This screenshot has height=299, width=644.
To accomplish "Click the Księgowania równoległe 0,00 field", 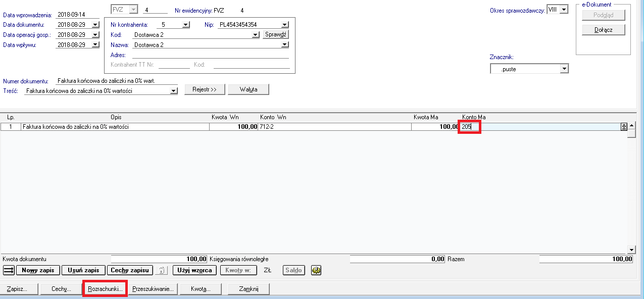I will [x=398, y=259].
